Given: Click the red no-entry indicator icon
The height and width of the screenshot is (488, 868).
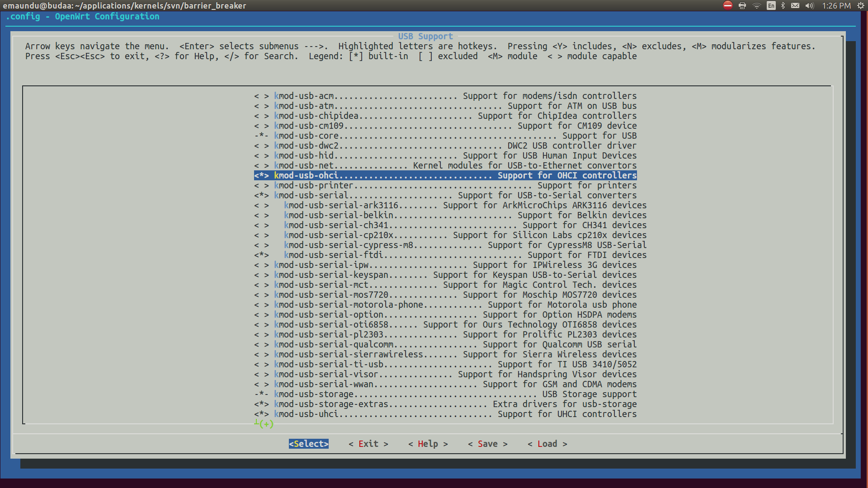Looking at the screenshot, I should pos(727,5).
